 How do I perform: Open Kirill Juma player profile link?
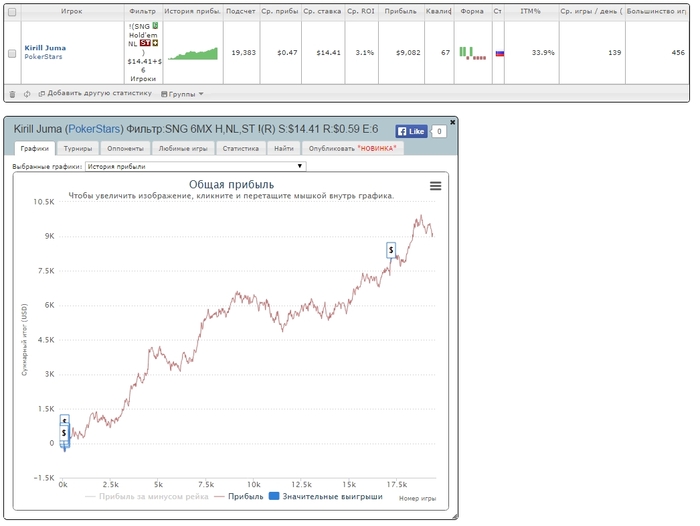(x=45, y=48)
